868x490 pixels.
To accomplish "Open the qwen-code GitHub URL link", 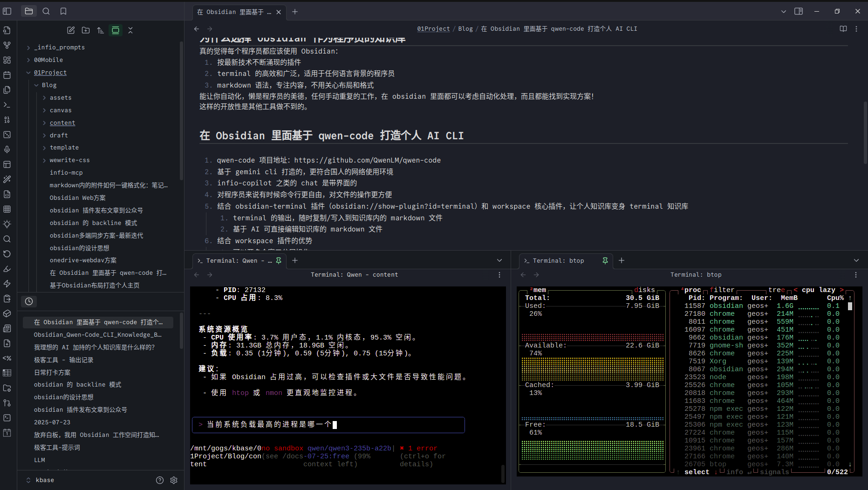I will click(x=367, y=160).
